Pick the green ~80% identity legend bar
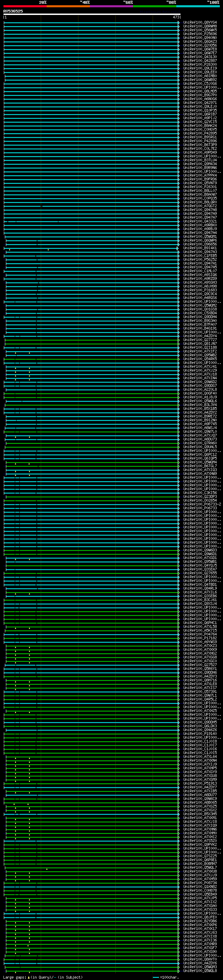Image resolution: width=223 pixels, height=980 pixels. [155, 7]
